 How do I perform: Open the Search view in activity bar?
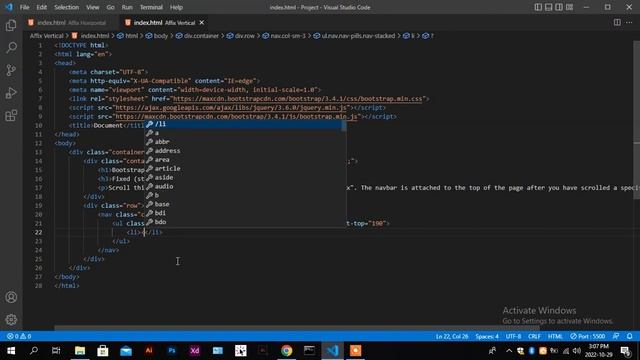click(11, 47)
